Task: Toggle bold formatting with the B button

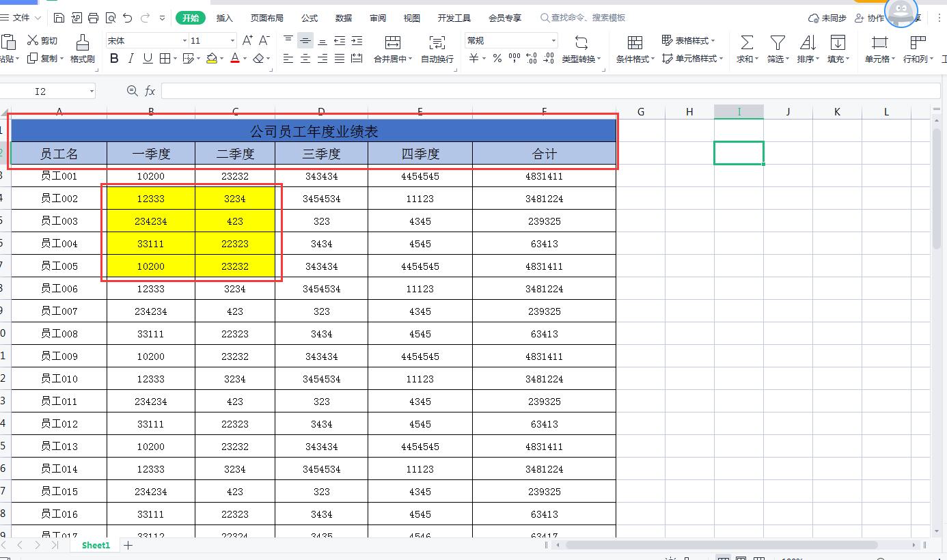Action: click(114, 59)
